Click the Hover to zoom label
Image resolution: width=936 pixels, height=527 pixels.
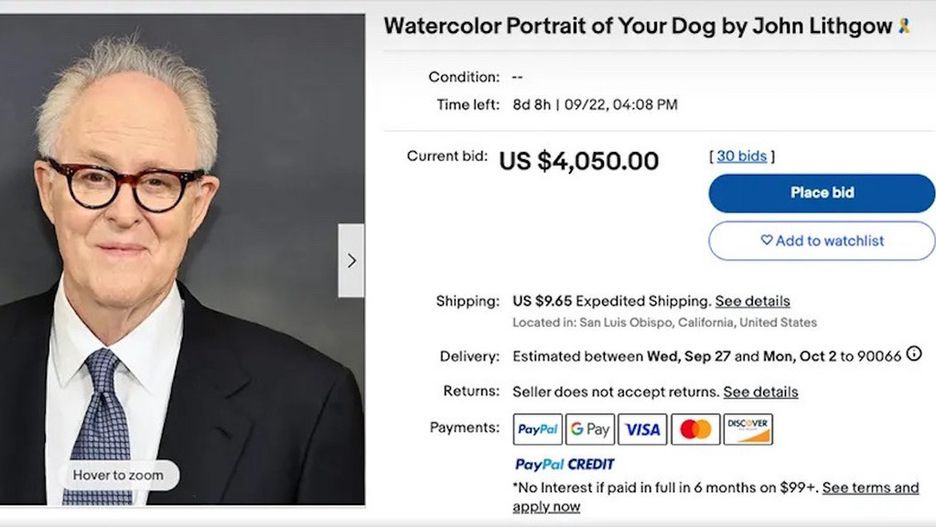tap(118, 475)
